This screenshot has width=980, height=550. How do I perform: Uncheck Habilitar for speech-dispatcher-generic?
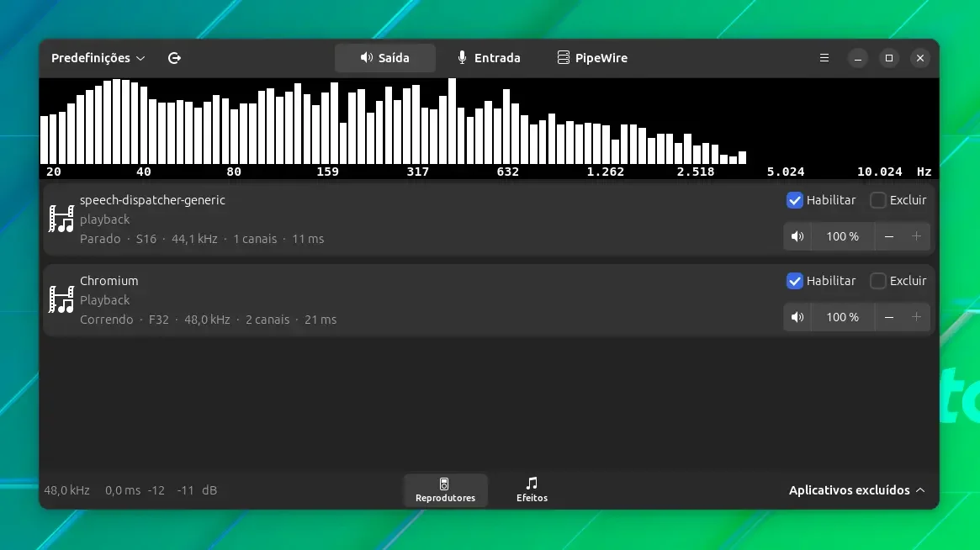(794, 200)
